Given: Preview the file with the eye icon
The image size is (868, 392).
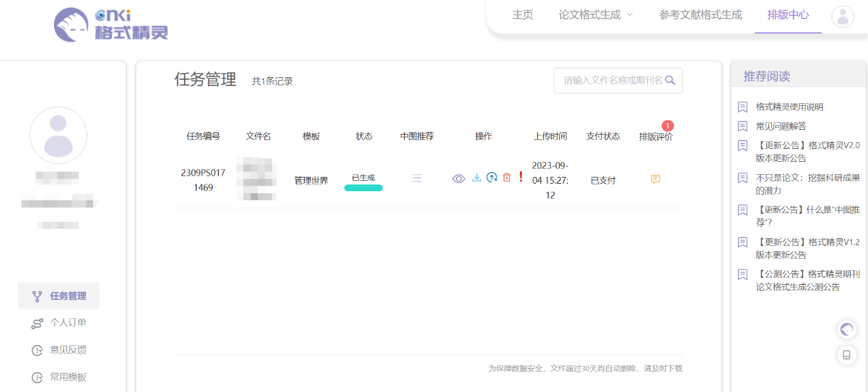Looking at the screenshot, I should tap(459, 179).
